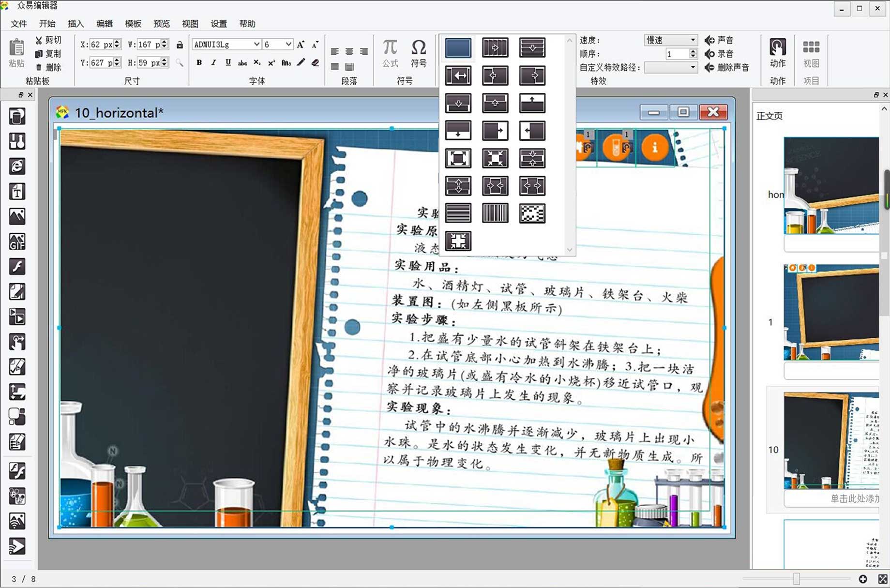Click the zoom-in plus icon in status bar

pyautogui.click(x=863, y=579)
